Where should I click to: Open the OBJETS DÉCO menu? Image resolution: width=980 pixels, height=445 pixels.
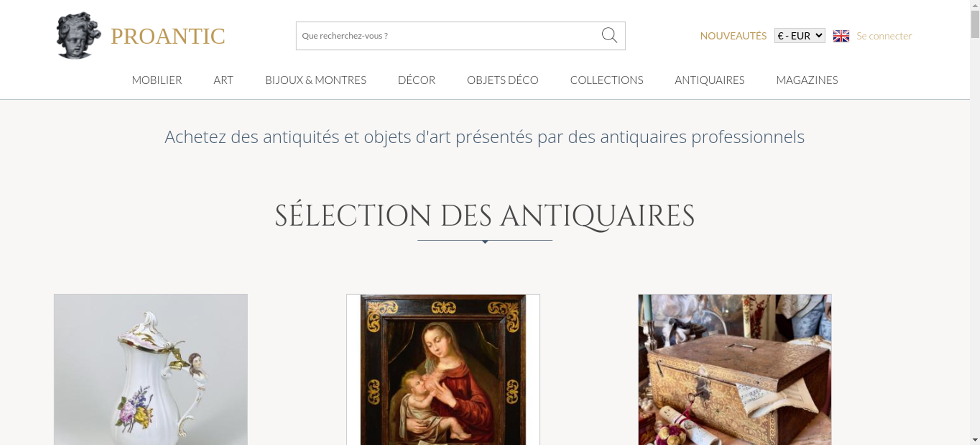(503, 80)
